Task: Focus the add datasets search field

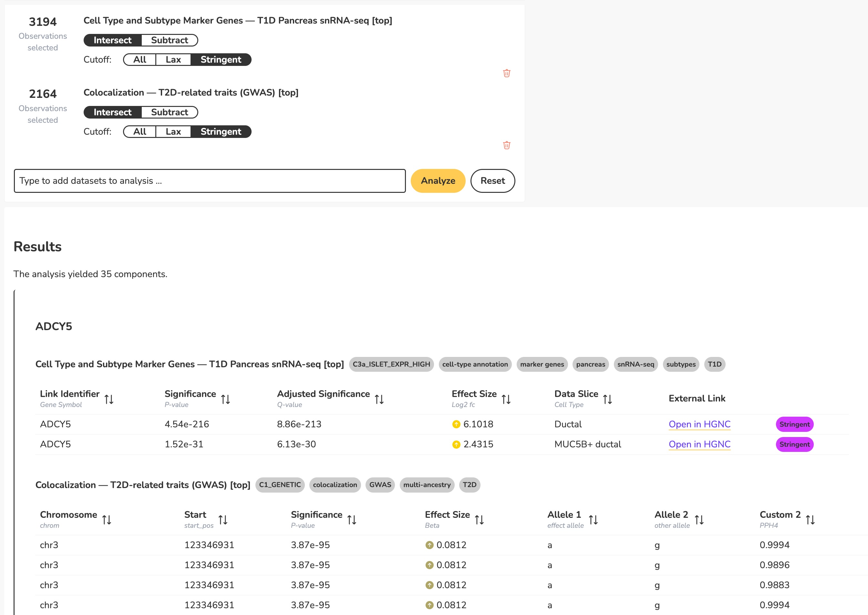Action: point(210,181)
